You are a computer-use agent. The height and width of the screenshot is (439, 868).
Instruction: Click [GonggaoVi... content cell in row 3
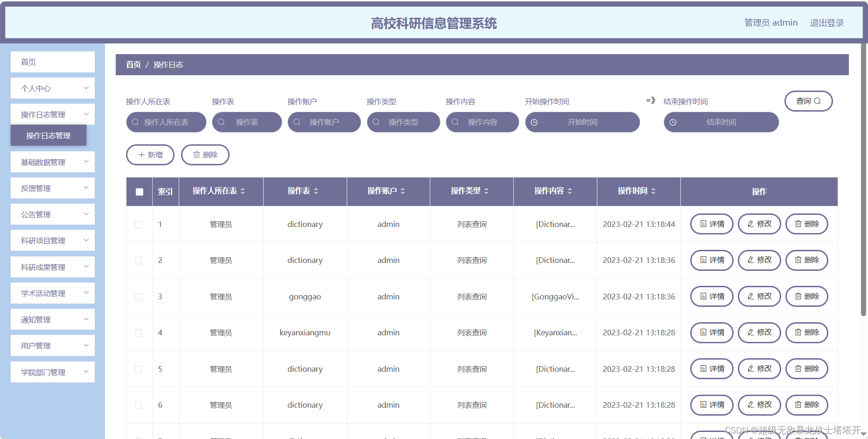pyautogui.click(x=555, y=297)
